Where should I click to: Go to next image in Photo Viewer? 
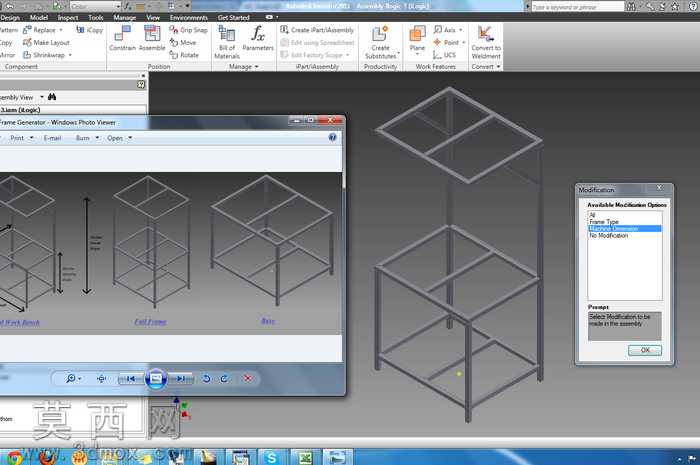180,378
